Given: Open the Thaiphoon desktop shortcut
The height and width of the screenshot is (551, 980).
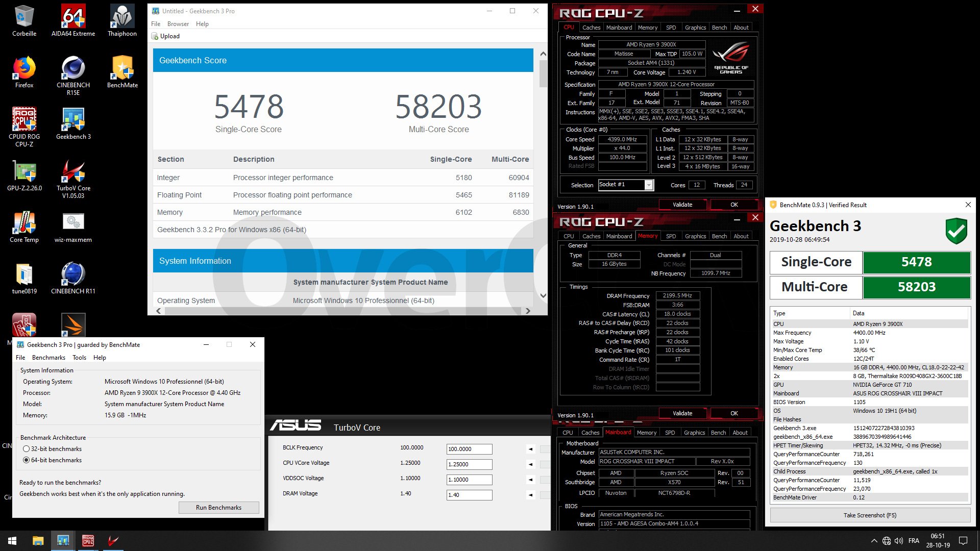Looking at the screenshot, I should (x=122, y=21).
